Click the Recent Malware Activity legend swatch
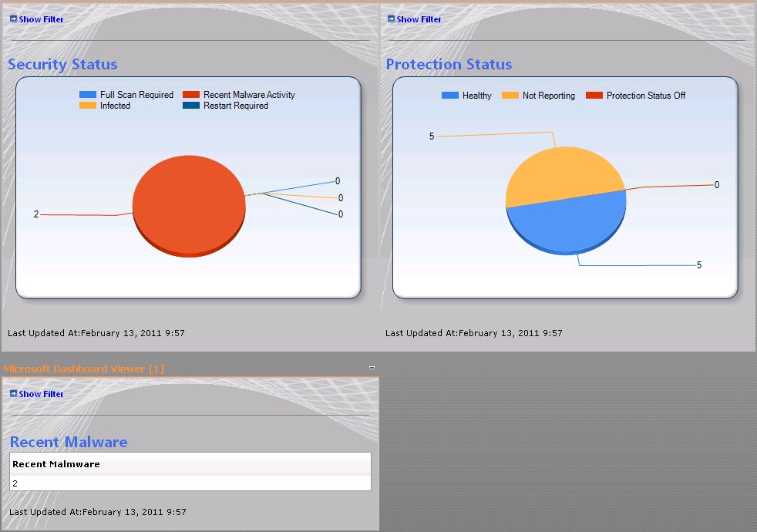 click(190, 95)
